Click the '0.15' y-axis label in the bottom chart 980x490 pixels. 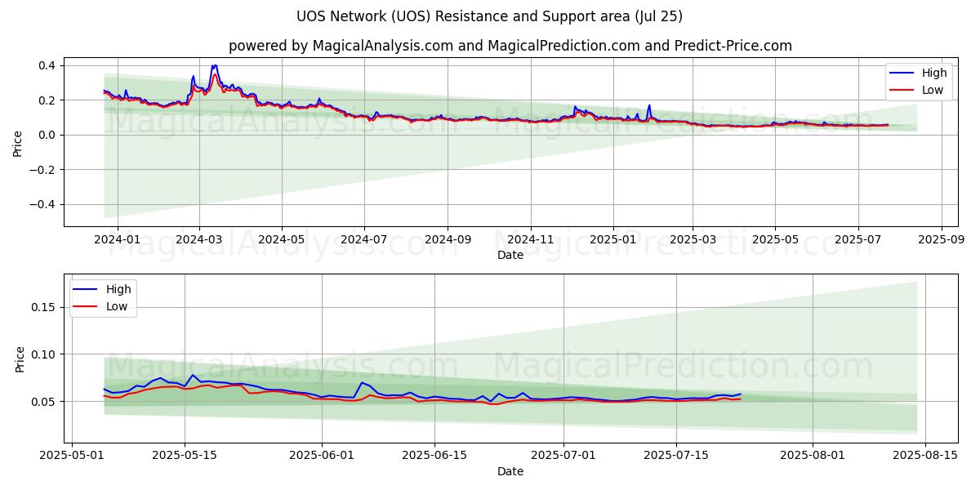coord(44,307)
